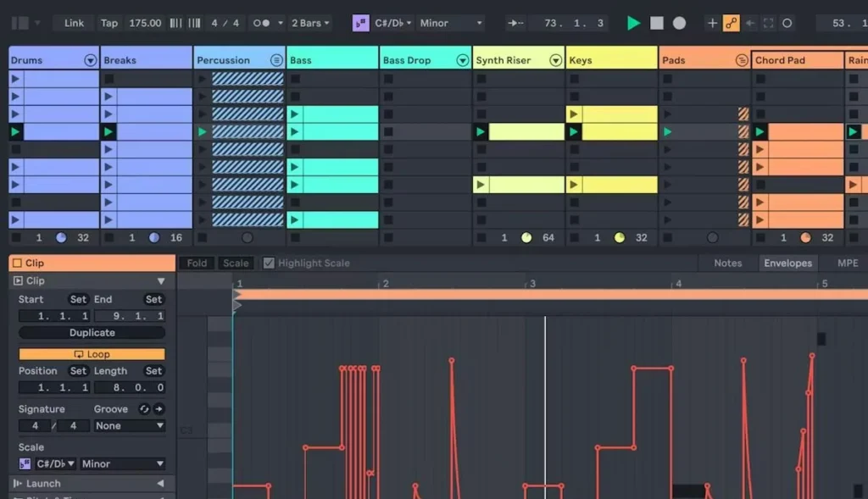Click the Commit Groove arrow icon
Screen dimensions: 868x499
pos(159,409)
